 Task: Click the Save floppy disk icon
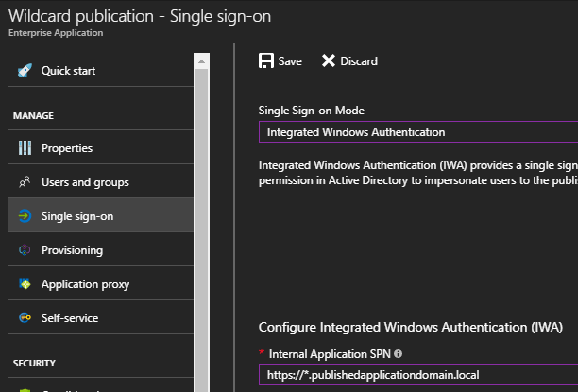(266, 61)
